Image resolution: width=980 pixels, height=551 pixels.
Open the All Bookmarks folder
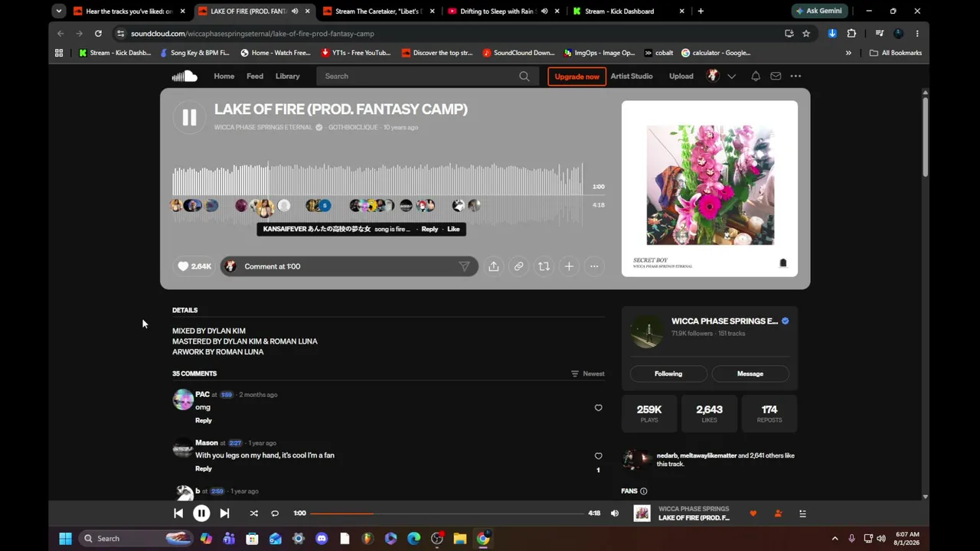(896, 53)
